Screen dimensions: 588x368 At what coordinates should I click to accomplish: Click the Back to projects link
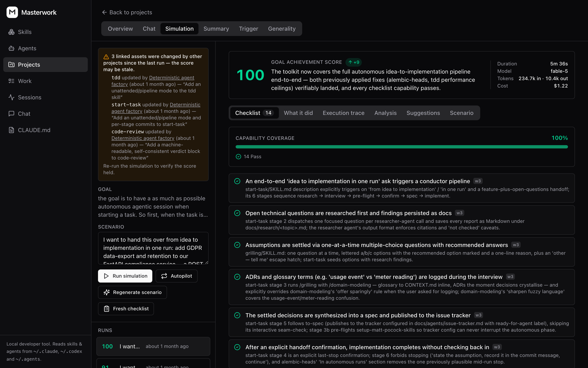pos(127,12)
